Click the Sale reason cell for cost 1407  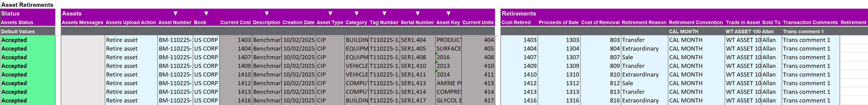point(644,57)
